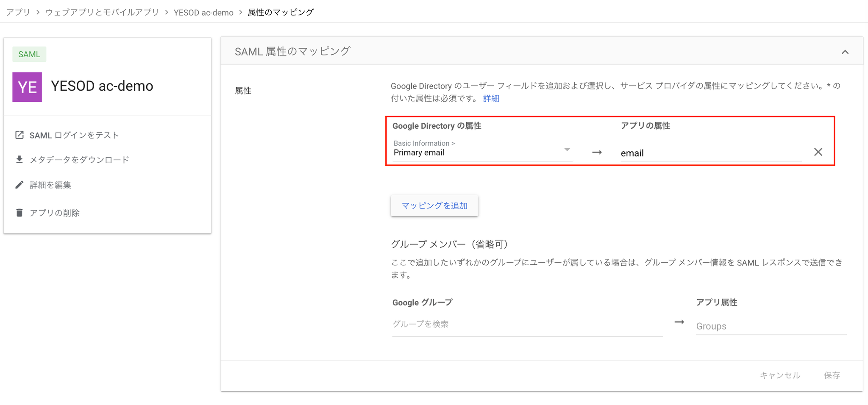
Task: Click the アプリ breadcrumb item
Action: [x=18, y=12]
